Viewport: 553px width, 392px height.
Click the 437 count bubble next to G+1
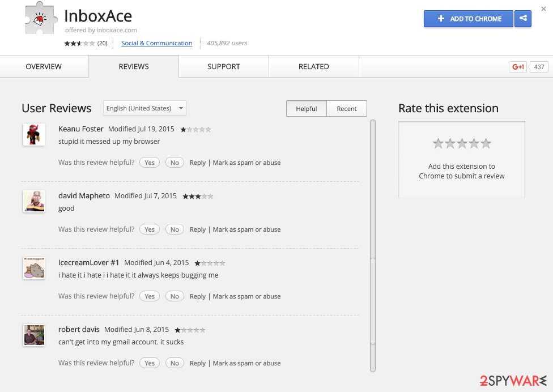click(x=538, y=67)
